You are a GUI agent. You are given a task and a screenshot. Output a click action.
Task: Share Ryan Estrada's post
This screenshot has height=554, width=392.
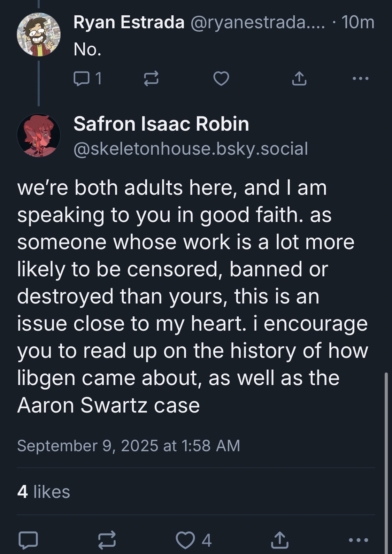click(x=299, y=78)
